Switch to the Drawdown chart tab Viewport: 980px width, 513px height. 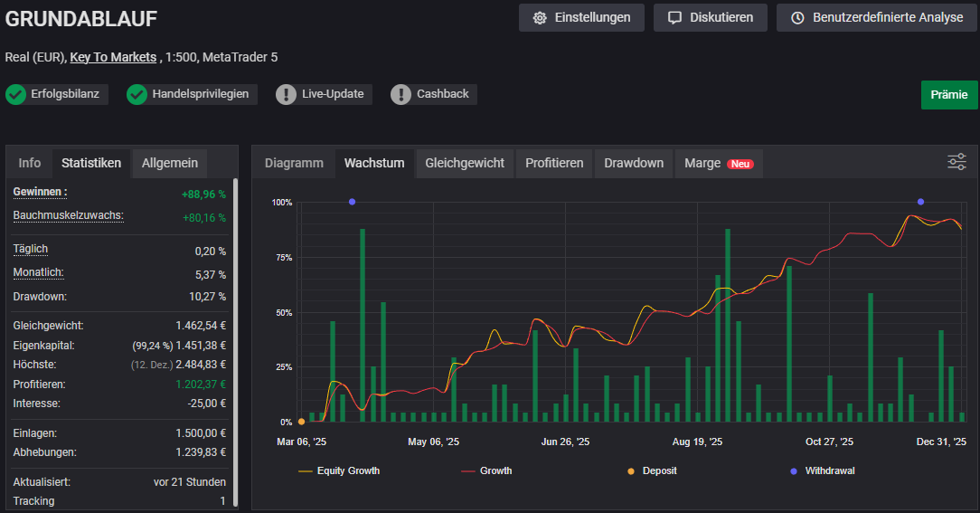(x=634, y=163)
